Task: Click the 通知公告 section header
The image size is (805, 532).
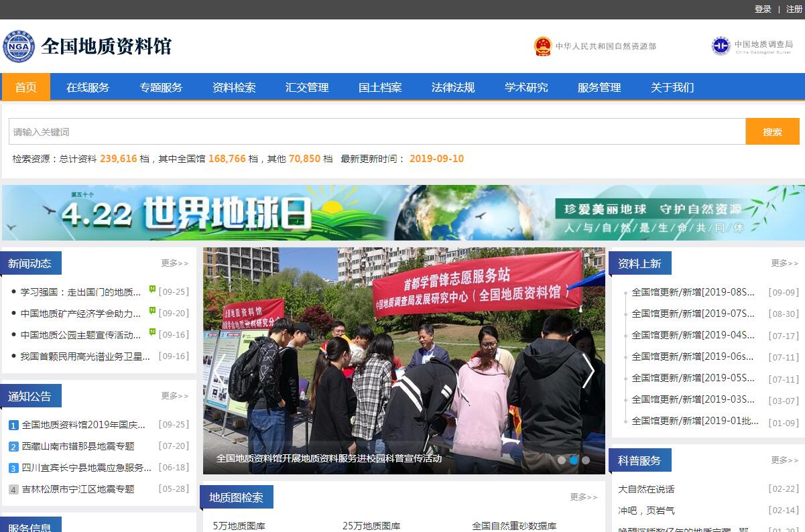Action: (31, 396)
